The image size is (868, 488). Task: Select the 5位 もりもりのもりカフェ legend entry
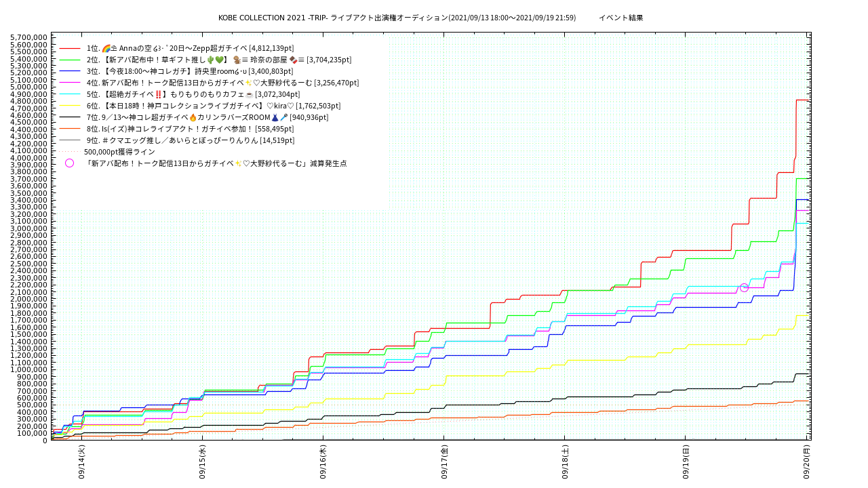pos(193,94)
